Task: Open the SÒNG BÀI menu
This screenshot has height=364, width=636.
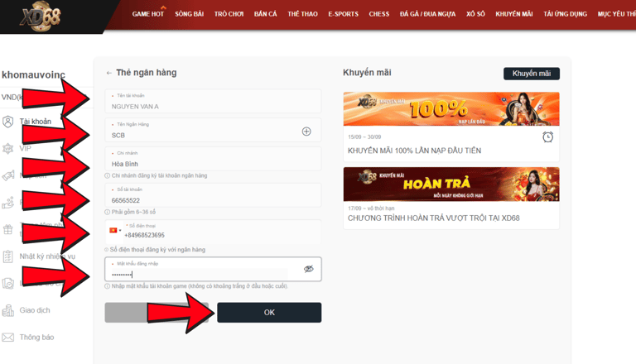Action: point(190,14)
